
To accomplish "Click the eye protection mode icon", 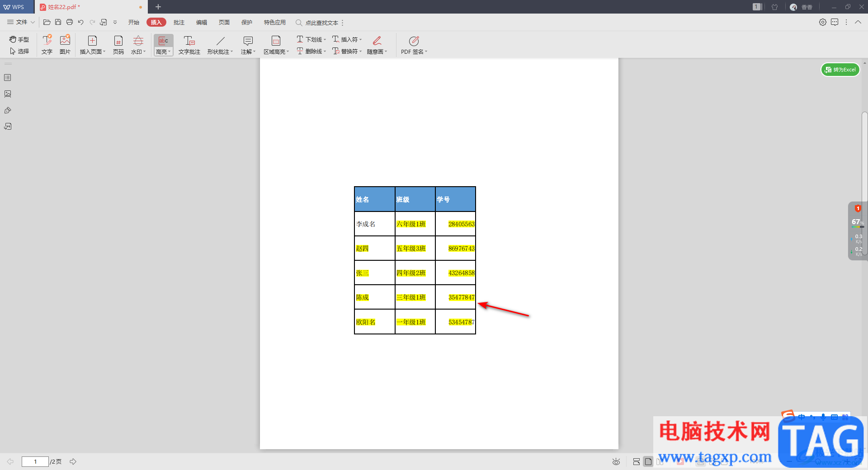I will pyautogui.click(x=616, y=461).
